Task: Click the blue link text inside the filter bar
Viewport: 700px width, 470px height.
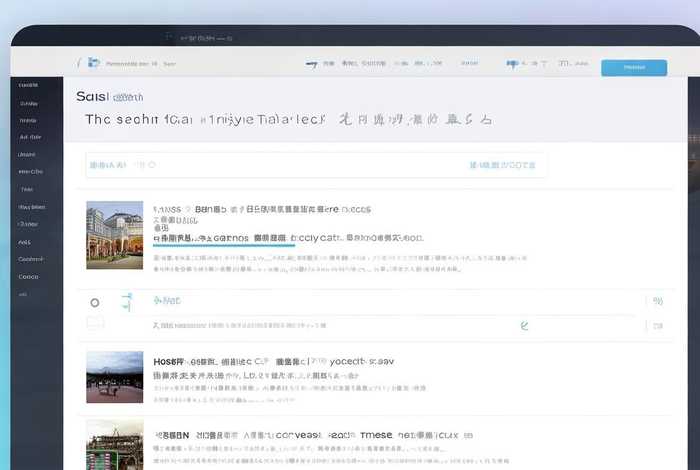Action: coord(502,165)
